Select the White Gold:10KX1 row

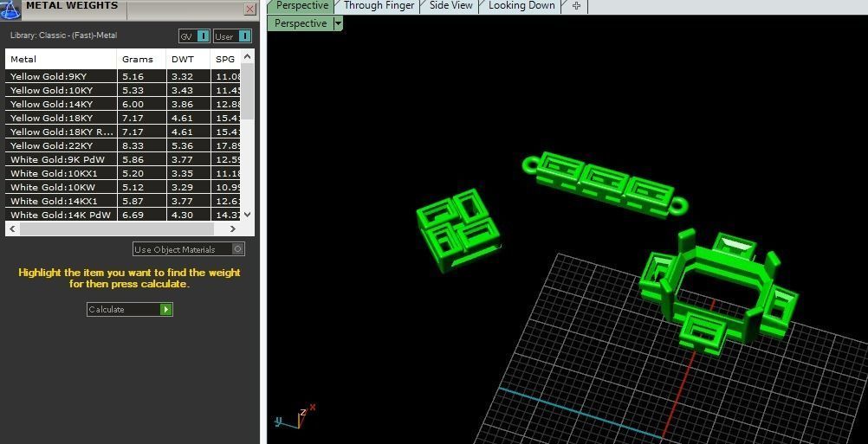(123, 173)
